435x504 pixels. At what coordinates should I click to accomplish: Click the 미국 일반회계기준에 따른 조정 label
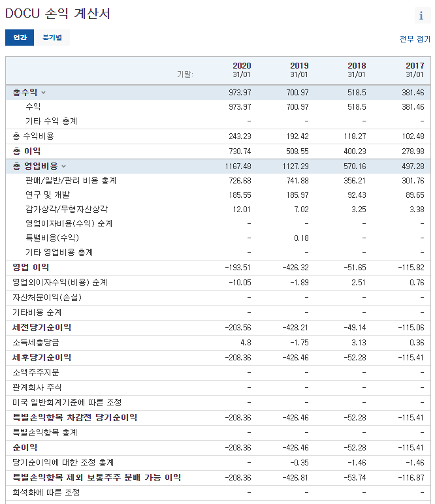click(x=67, y=403)
